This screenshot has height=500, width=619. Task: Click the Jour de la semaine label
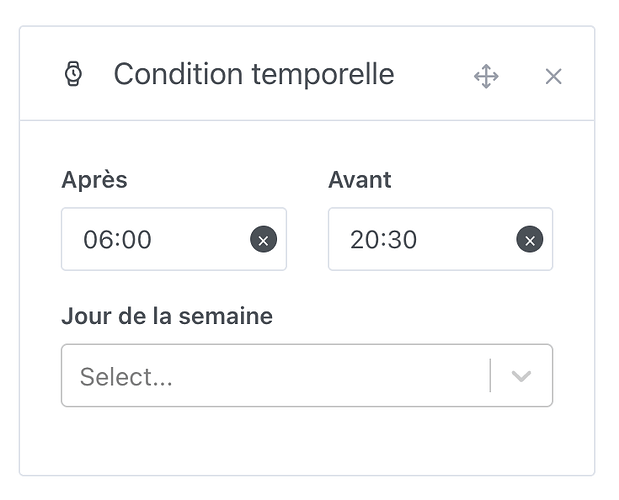pyautogui.click(x=167, y=316)
